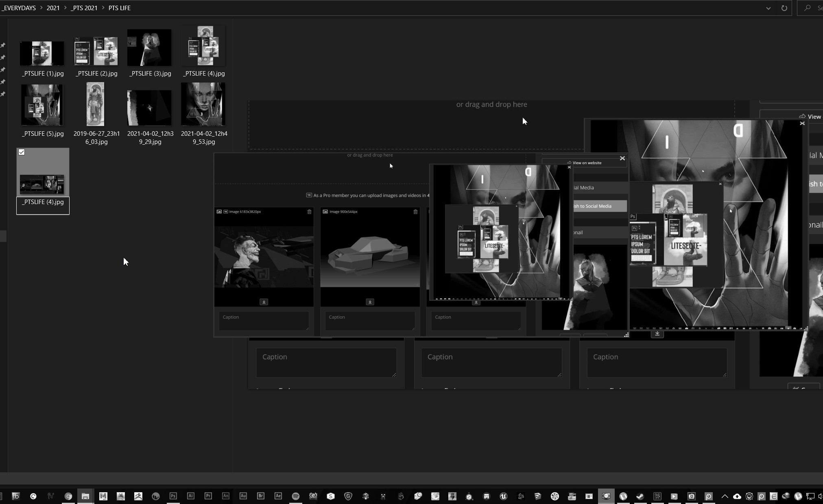823x504 pixels.
Task: Launch Premiere Pro from the taskbar
Action: coord(208,496)
